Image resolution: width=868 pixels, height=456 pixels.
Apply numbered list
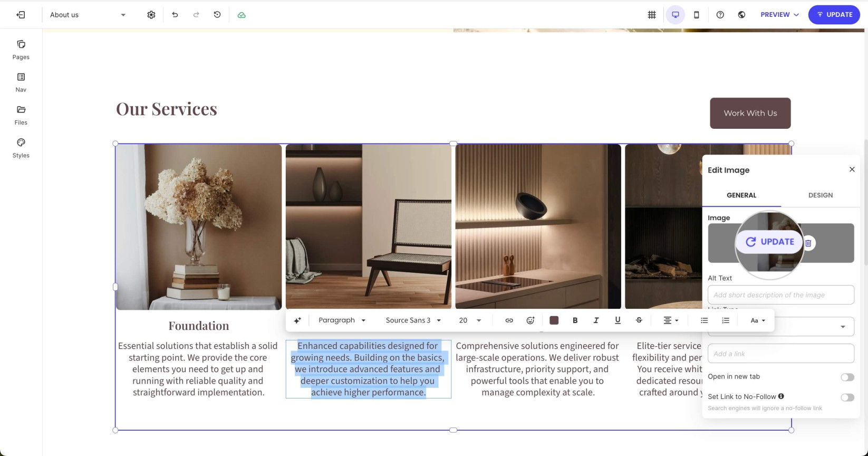tap(726, 320)
